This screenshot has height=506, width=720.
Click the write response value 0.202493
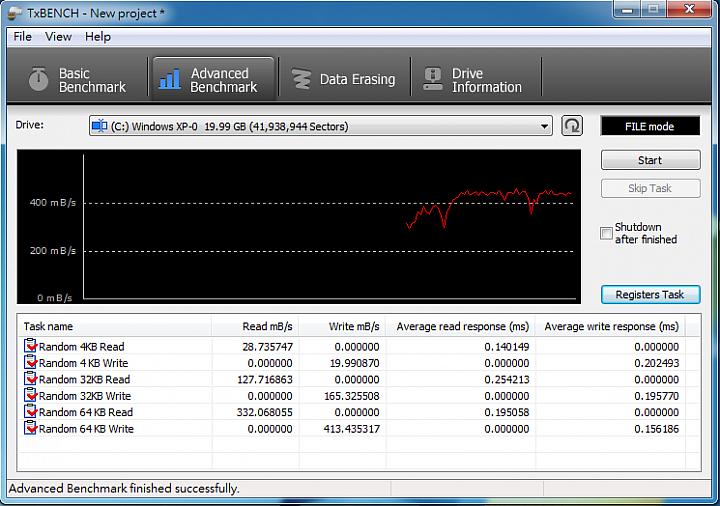pos(657,363)
